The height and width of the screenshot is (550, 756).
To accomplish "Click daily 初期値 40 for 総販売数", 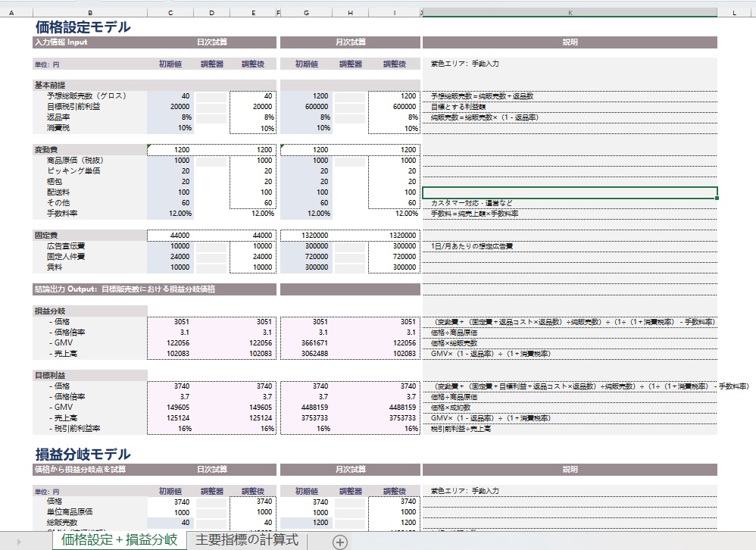I will [x=170, y=523].
